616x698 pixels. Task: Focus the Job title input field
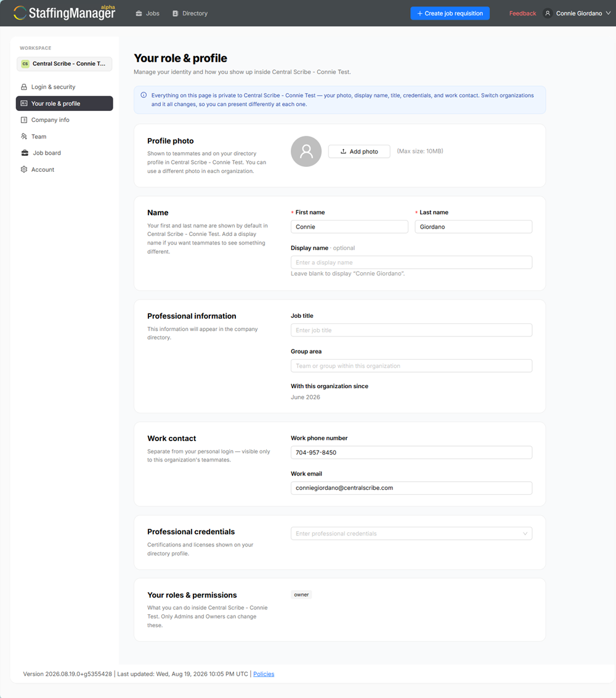(411, 330)
